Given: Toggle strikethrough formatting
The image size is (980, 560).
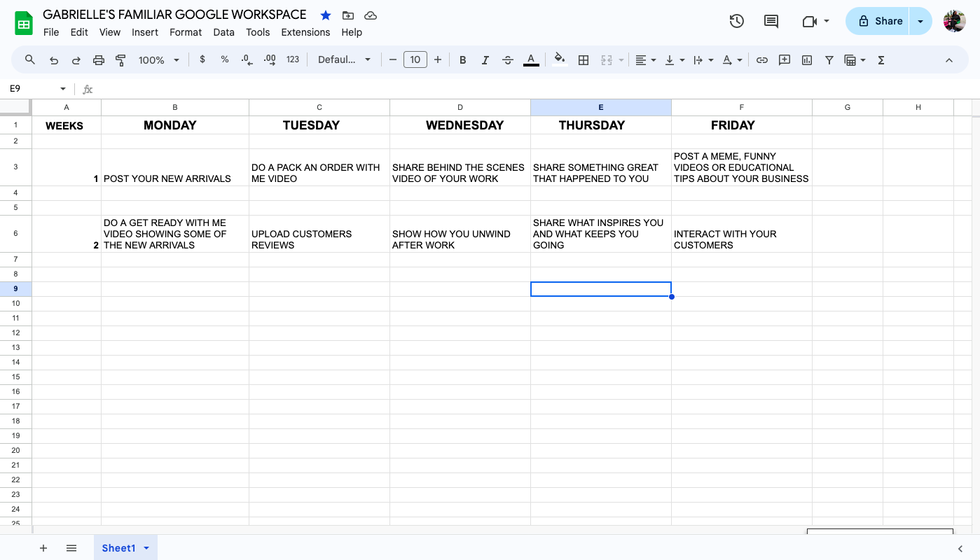Looking at the screenshot, I should click(x=508, y=60).
